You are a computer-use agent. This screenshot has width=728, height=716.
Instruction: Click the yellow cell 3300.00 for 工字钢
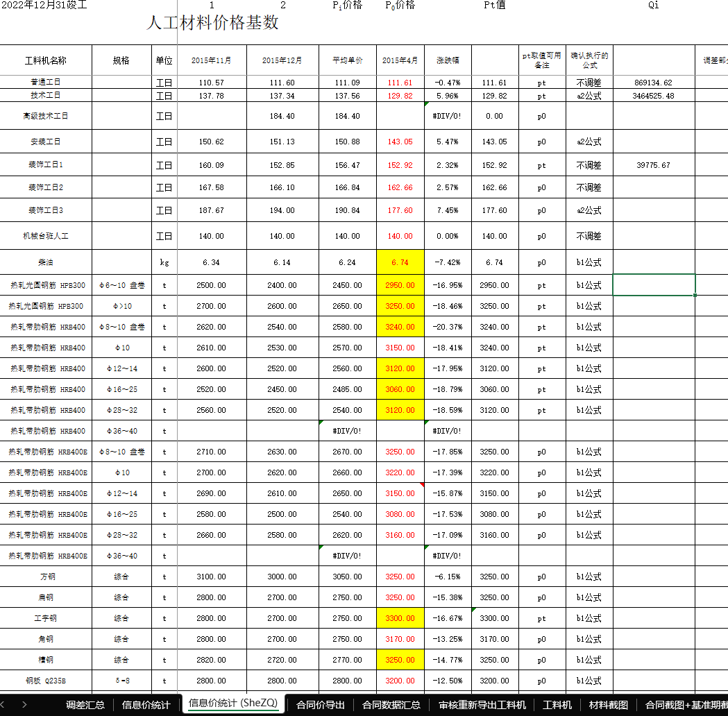click(x=400, y=618)
